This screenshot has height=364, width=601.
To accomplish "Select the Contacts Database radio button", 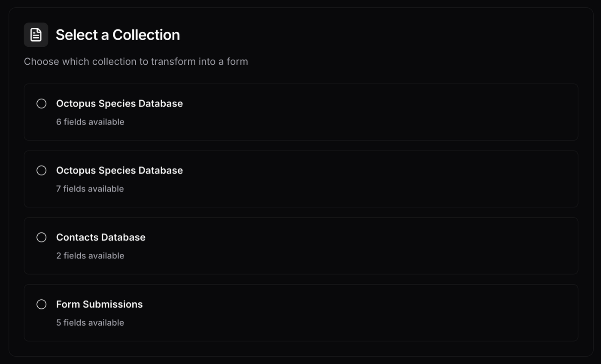I will 42,237.
